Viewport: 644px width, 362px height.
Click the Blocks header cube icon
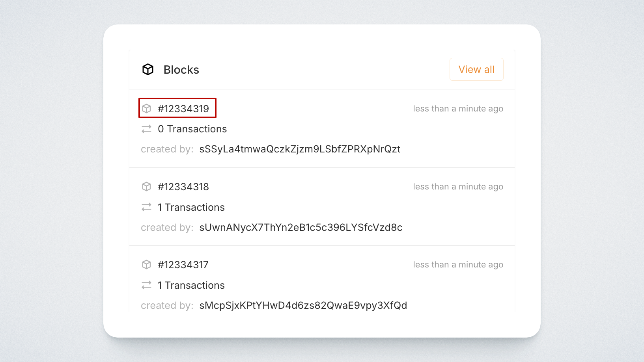point(148,69)
